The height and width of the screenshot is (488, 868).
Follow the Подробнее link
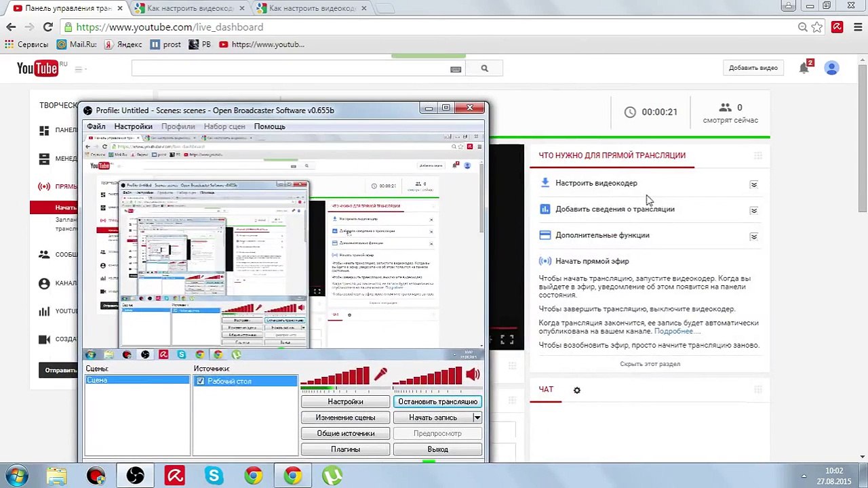pos(677,331)
